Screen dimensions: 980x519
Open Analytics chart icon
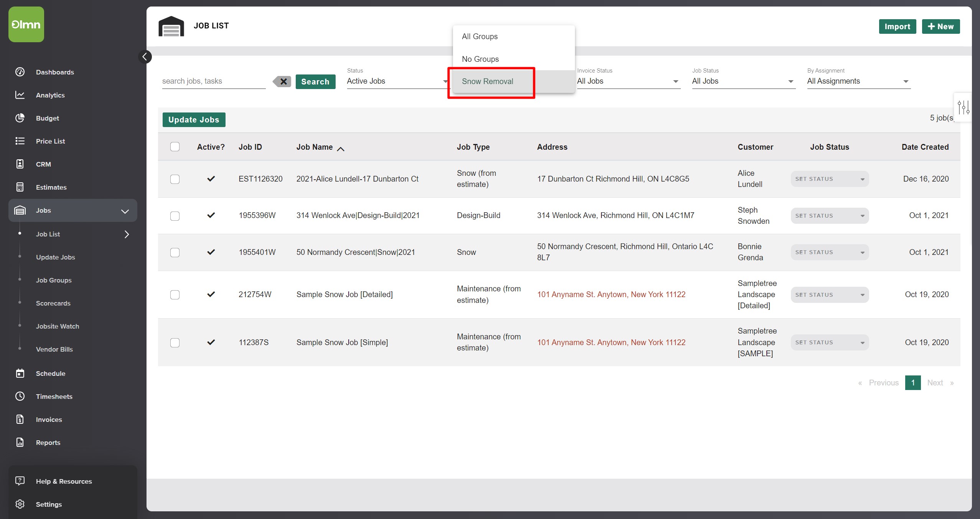click(x=20, y=95)
